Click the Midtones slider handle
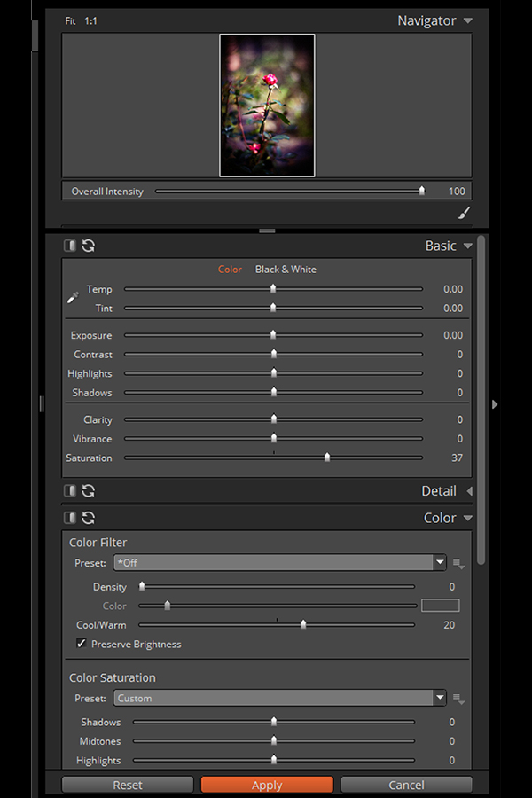This screenshot has width=532, height=798. point(274,740)
